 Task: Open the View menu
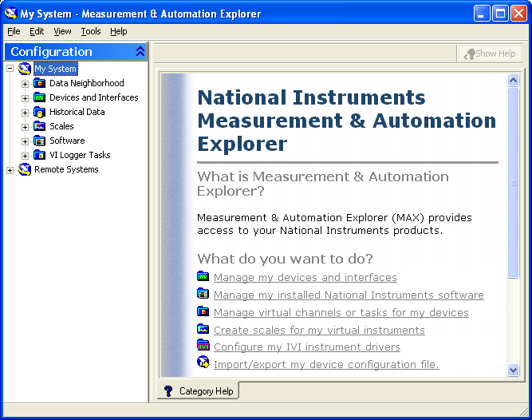coord(62,31)
